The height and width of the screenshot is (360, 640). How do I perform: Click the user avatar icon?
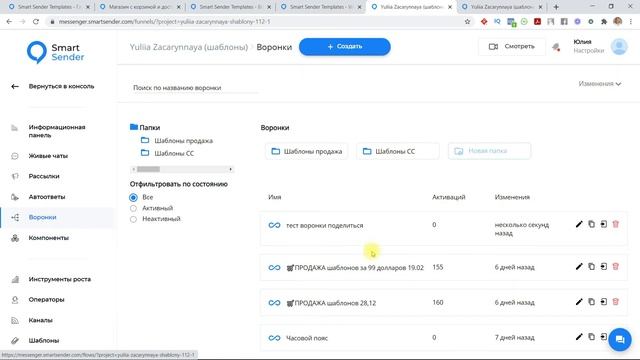click(619, 47)
